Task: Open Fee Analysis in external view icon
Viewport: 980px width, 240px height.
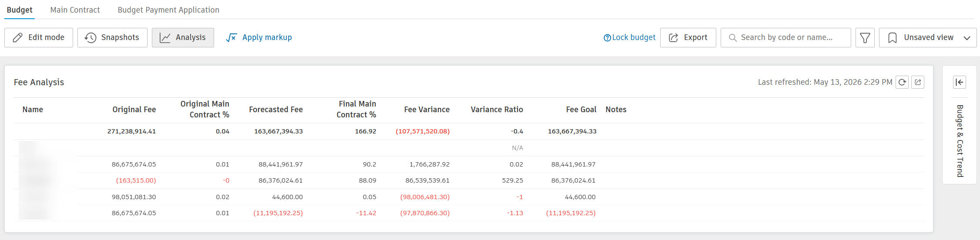Action: 918,82
